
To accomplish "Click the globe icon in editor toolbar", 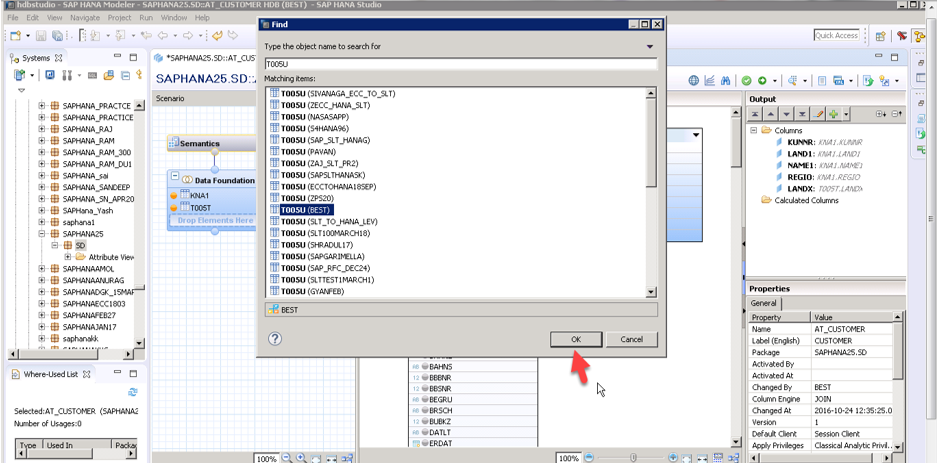I will [x=693, y=81].
